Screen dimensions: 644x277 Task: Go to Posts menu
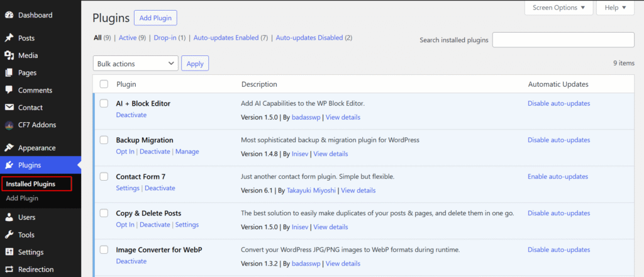26,38
